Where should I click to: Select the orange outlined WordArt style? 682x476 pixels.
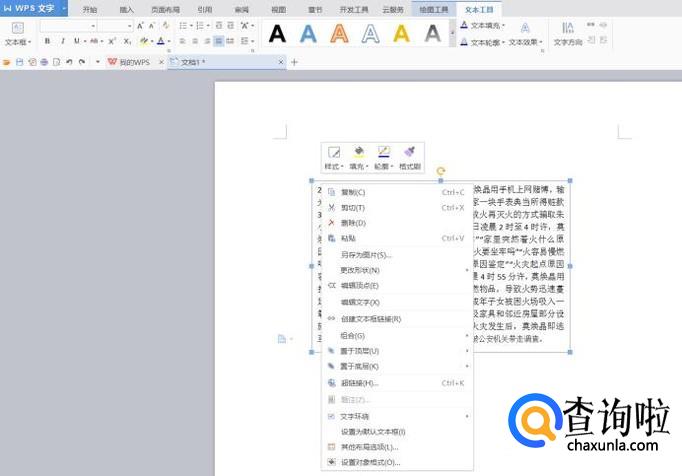[x=340, y=34]
